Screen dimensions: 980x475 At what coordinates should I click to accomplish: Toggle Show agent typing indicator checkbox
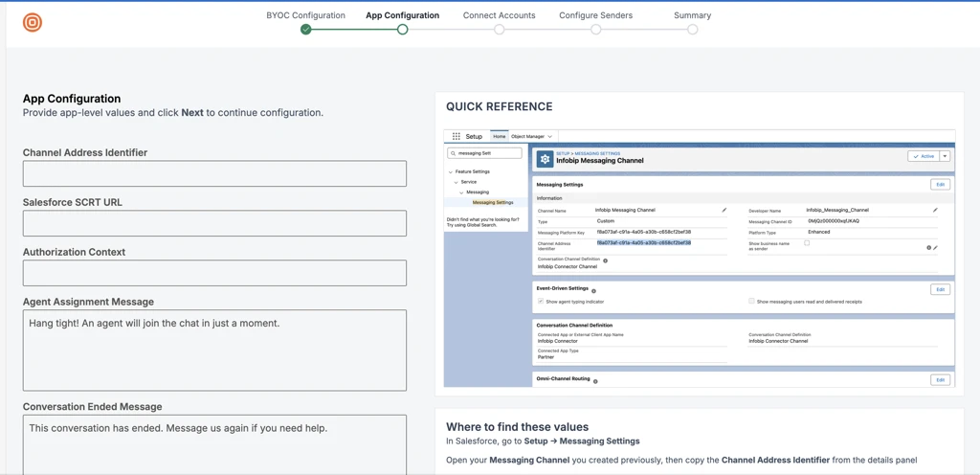tap(541, 302)
